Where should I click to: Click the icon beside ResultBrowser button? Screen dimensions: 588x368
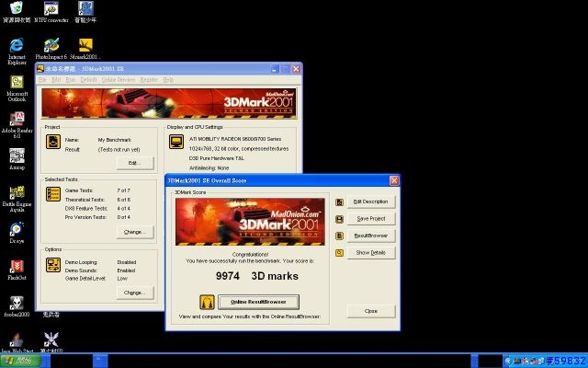(339, 236)
